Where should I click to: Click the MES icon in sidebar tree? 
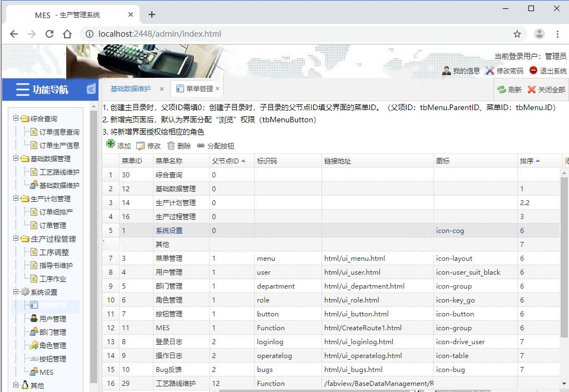click(34, 371)
